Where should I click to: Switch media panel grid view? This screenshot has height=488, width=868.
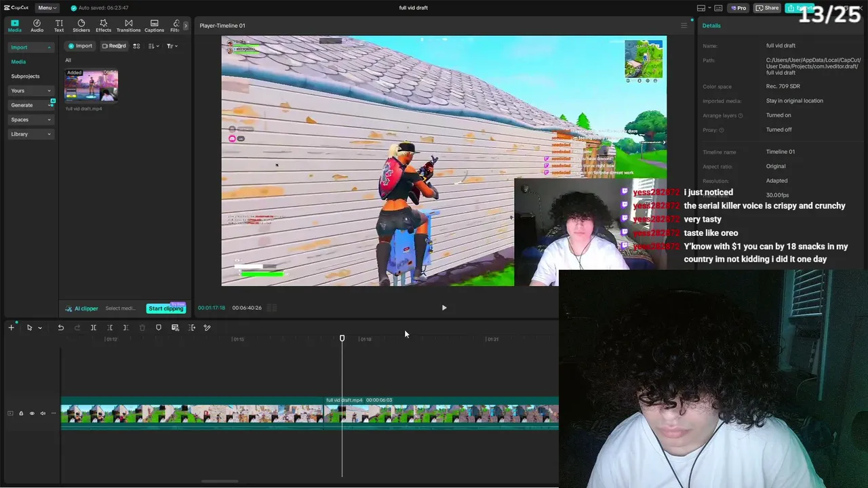136,46
